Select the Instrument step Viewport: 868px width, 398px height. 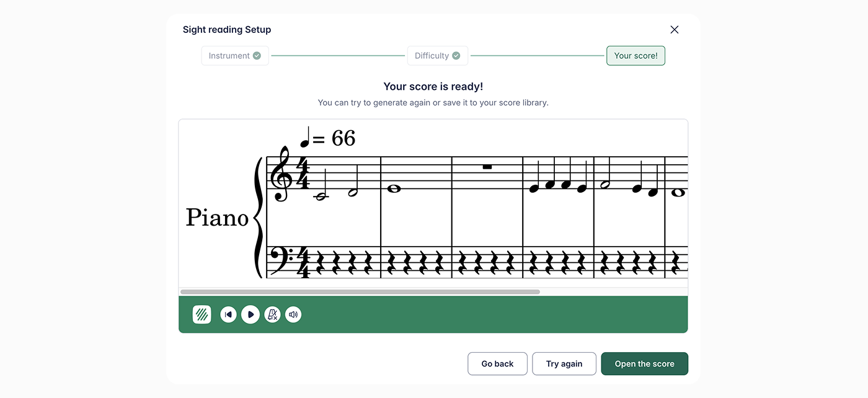click(234, 55)
